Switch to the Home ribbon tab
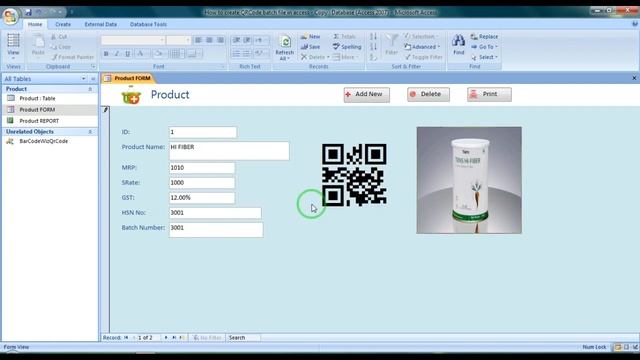 click(35, 24)
